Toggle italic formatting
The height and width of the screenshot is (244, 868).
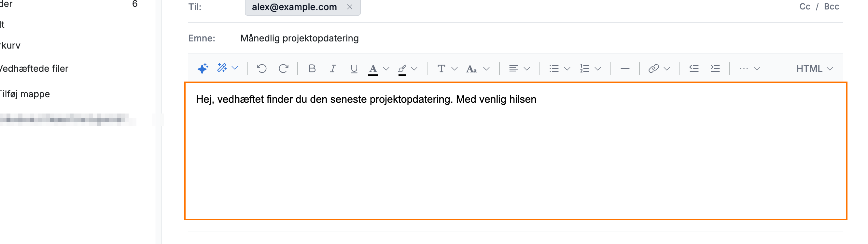pos(333,69)
